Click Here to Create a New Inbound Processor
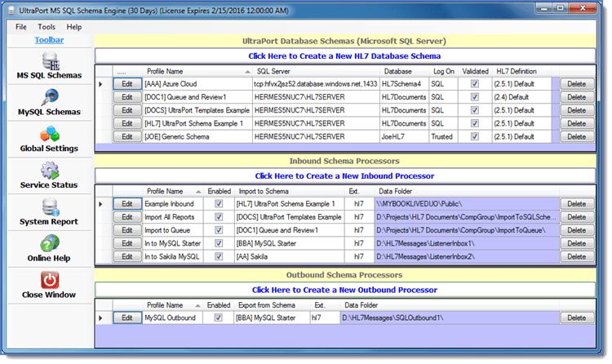The height and width of the screenshot is (364, 612). pos(344,175)
